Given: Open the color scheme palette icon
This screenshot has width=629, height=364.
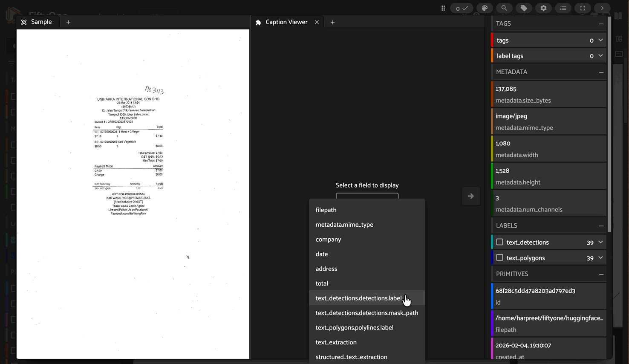Looking at the screenshot, I should [485, 8].
